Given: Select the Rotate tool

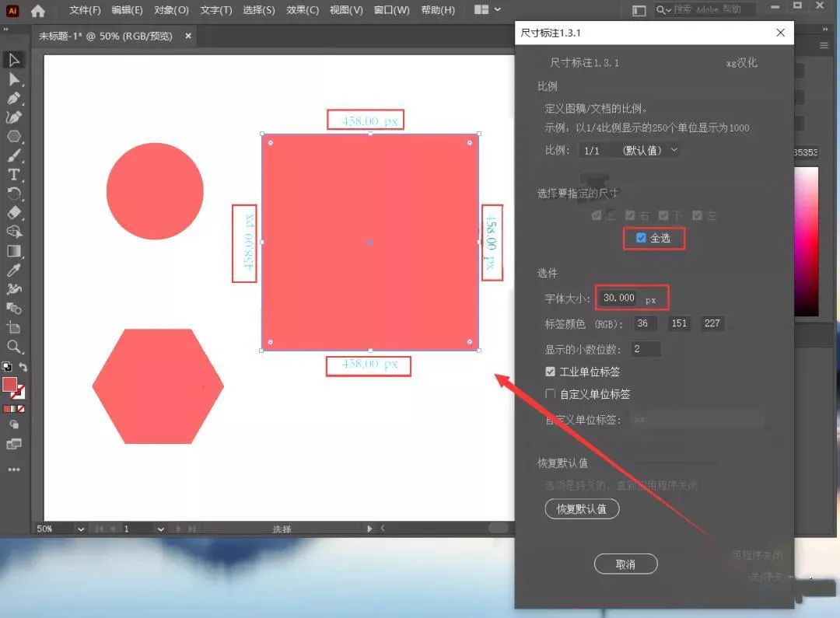Looking at the screenshot, I should tap(13, 194).
